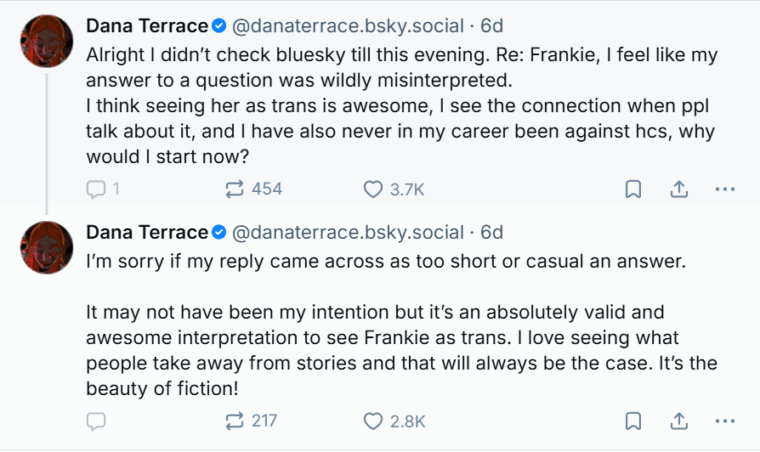Bookmark the second Dana Terrace post
760x452 pixels.
(x=633, y=421)
